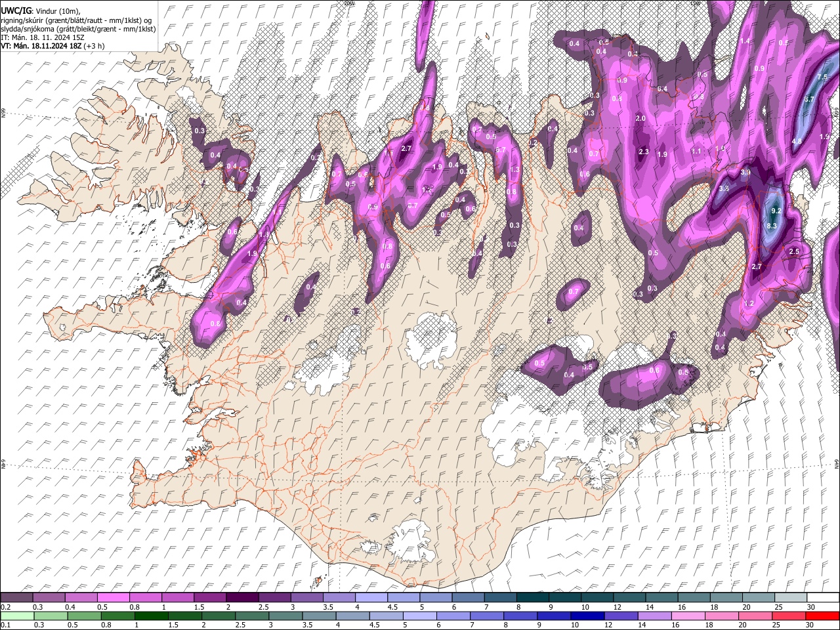This screenshot has height=630, width=840.
Task: Click the 2.3 precipitation value on the map
Action: (x=644, y=152)
